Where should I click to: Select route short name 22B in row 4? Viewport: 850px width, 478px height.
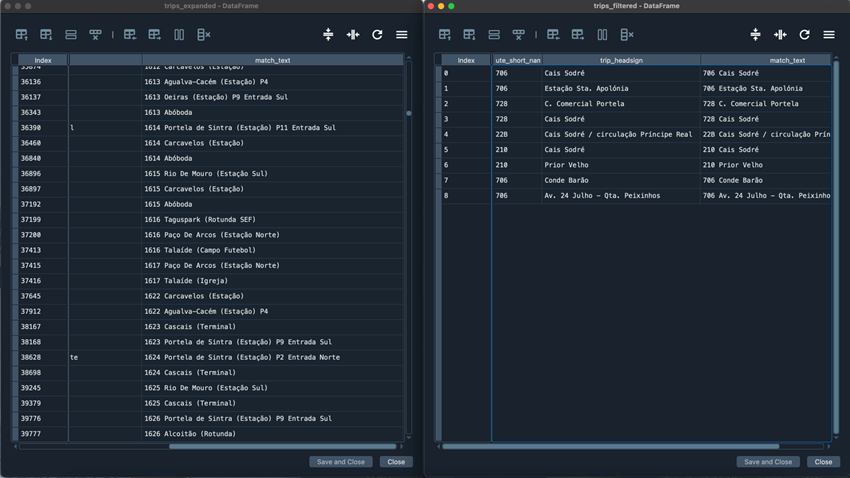[x=517, y=134]
